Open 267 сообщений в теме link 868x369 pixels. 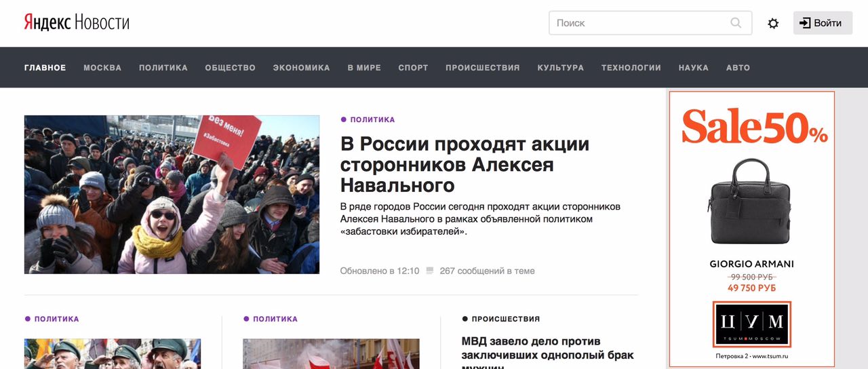[487, 271]
